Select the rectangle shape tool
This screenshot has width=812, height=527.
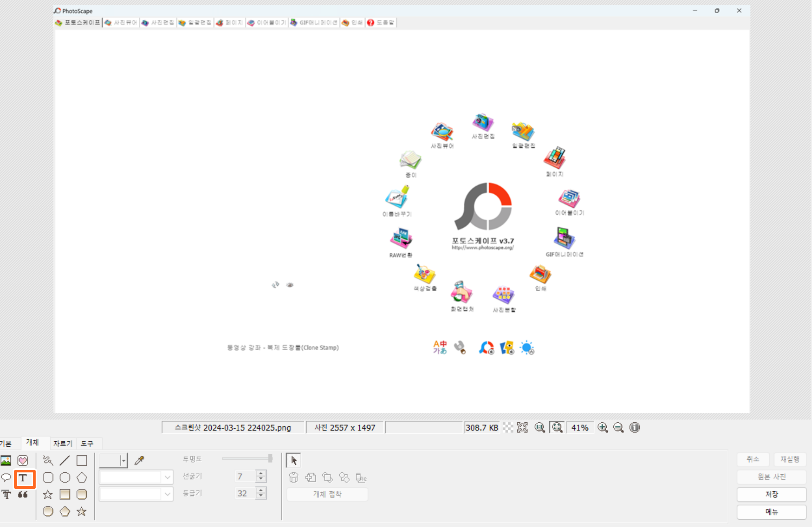coord(82,460)
